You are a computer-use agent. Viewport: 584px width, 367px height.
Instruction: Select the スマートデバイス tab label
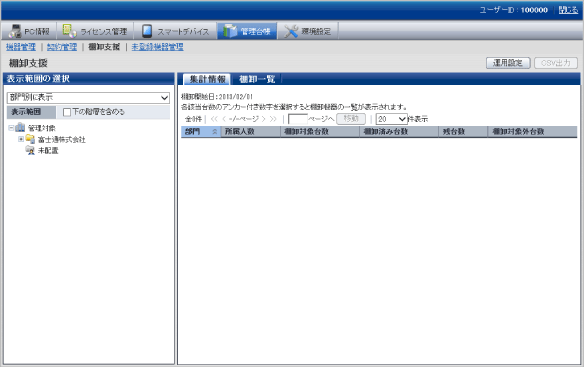point(183,32)
